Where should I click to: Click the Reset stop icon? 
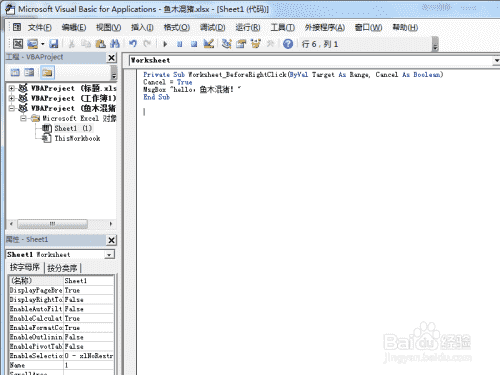[x=194, y=44]
